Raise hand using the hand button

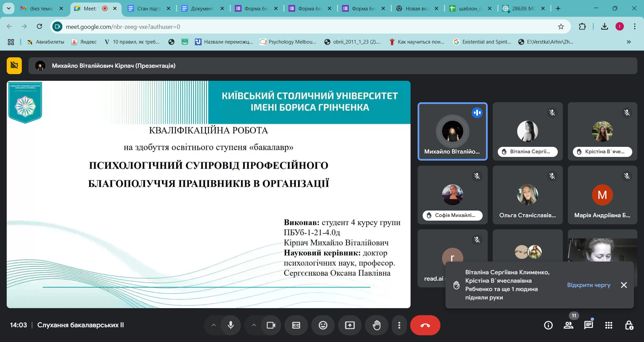click(377, 325)
